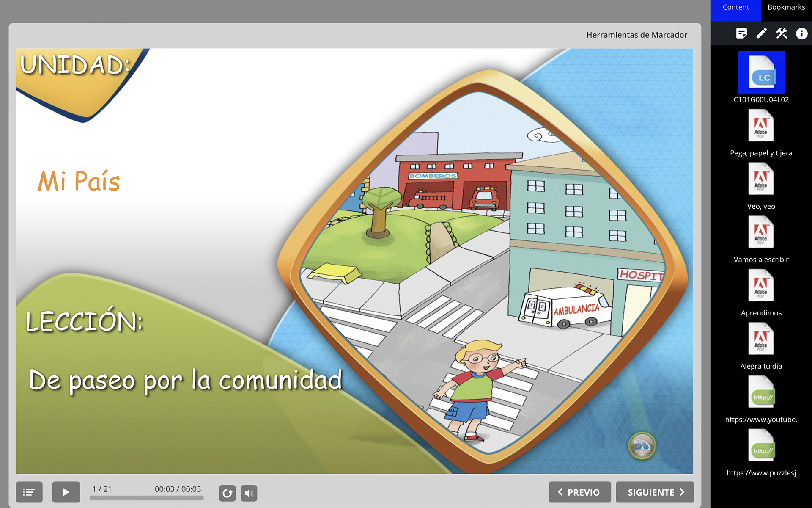Open the tools settings icon

pos(782,33)
